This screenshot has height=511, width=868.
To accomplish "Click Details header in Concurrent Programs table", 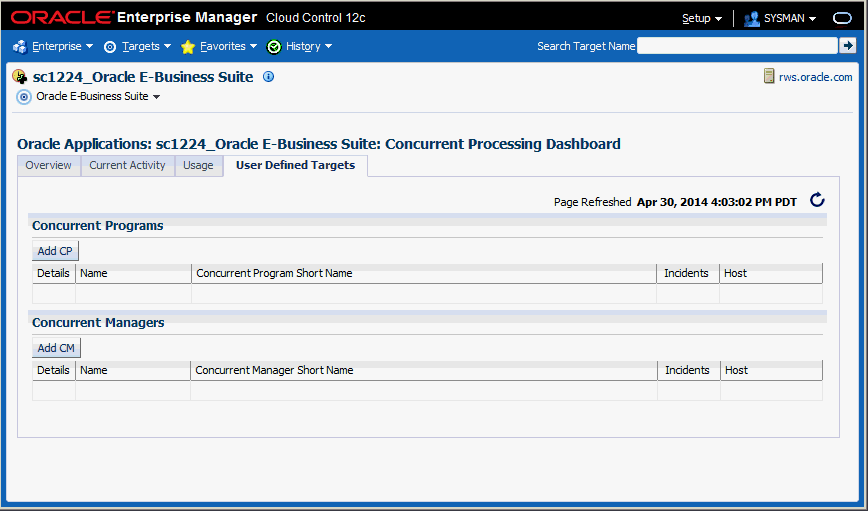I will point(53,273).
